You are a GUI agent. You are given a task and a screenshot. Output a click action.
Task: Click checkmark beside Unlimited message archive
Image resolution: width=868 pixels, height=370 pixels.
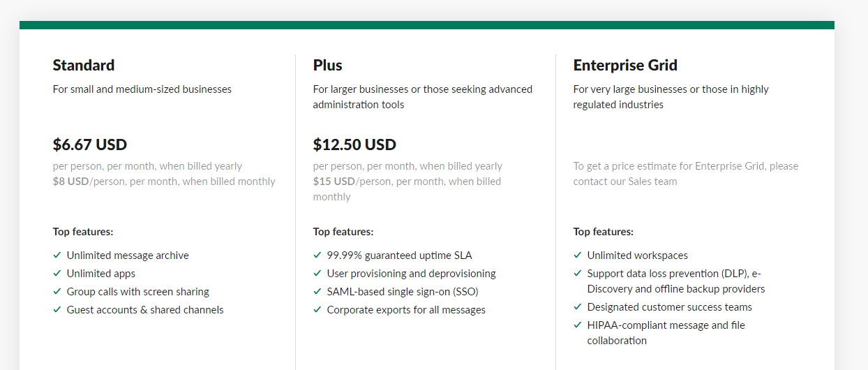pyautogui.click(x=57, y=256)
